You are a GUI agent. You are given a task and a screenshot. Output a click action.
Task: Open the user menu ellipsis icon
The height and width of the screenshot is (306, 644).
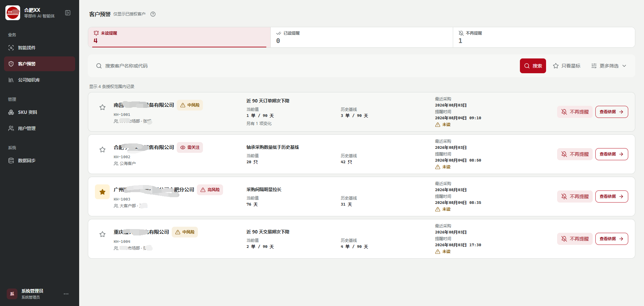[x=66, y=294]
